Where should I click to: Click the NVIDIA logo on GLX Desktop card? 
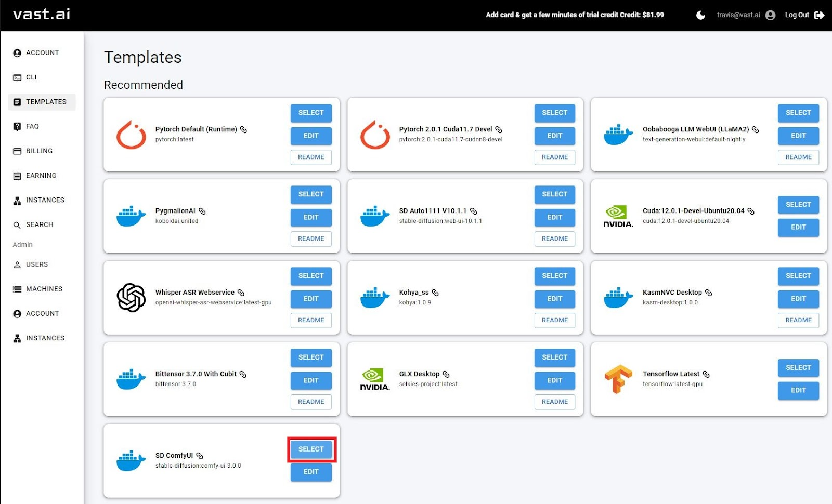click(375, 379)
